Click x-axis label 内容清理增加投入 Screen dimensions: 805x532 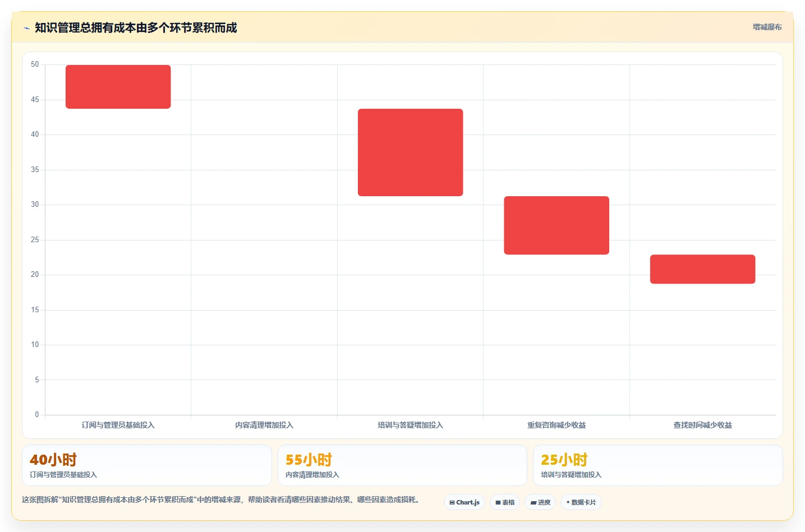(x=264, y=425)
